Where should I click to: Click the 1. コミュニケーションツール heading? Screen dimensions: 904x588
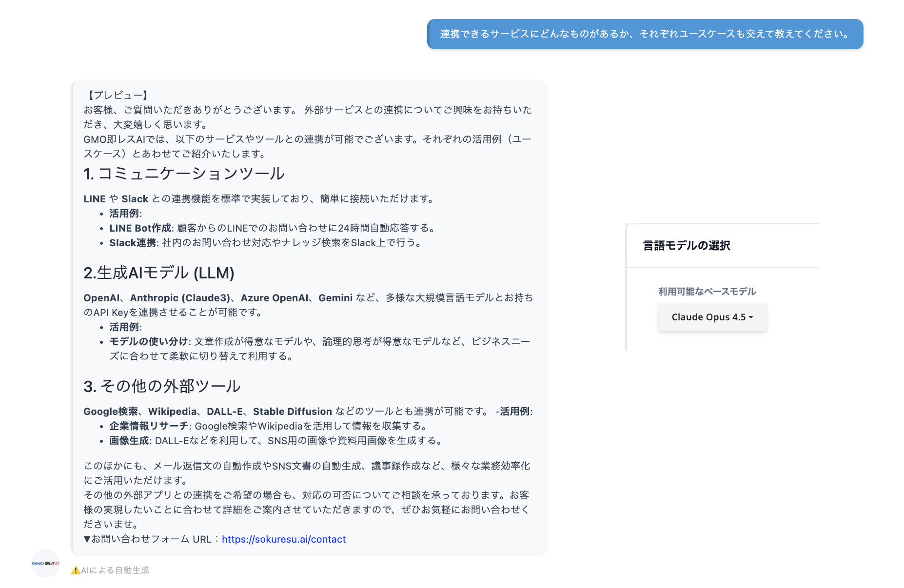coord(184,174)
